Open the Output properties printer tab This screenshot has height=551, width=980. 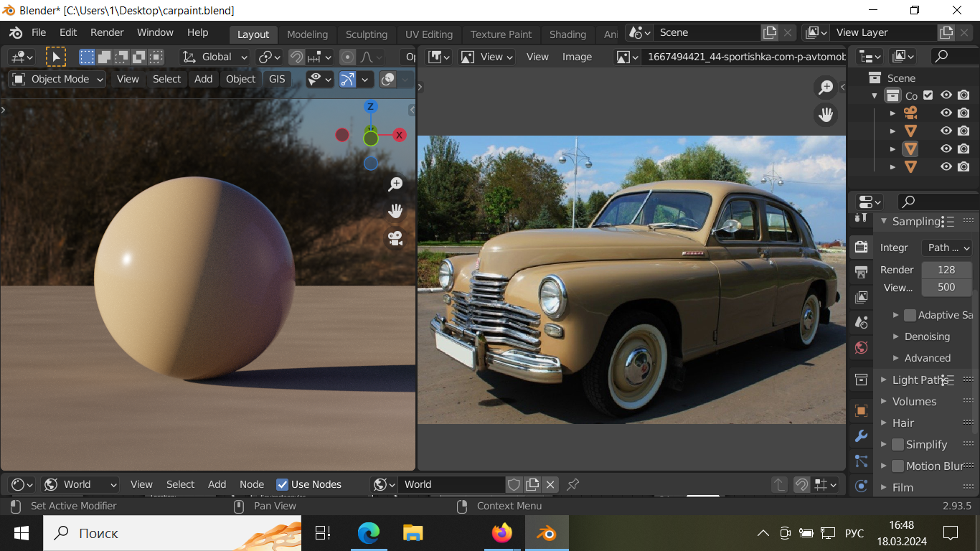(861, 272)
